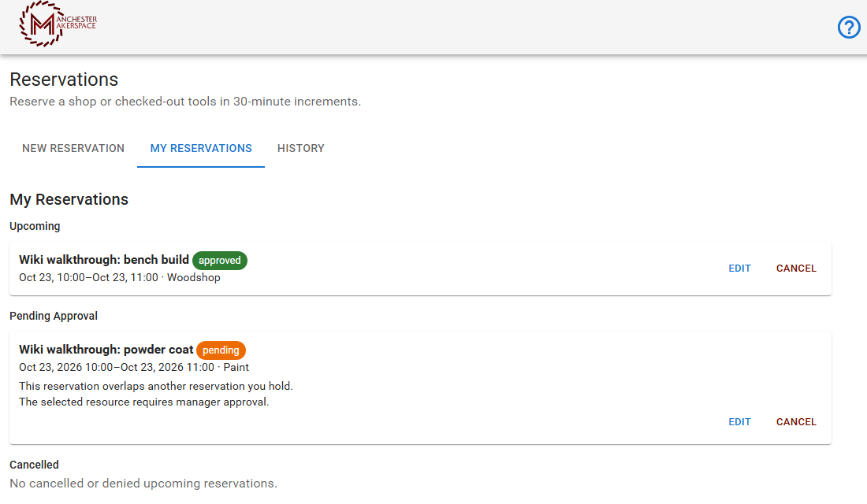Viewport: 867px width, 504px height.
Task: Click the Manchester Makerspace logo
Action: click(58, 24)
